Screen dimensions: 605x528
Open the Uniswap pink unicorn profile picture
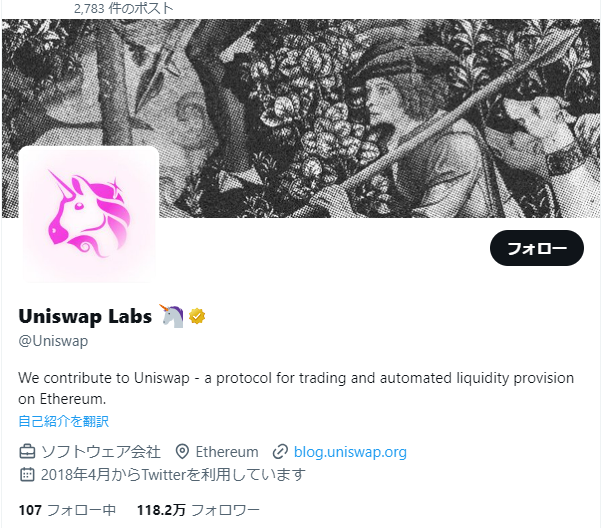(89, 215)
